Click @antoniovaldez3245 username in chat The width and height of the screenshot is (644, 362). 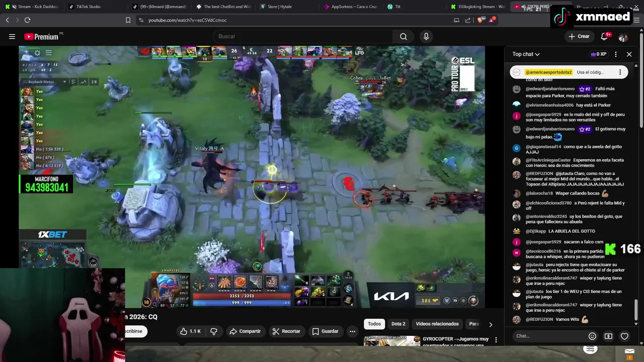pyautogui.click(x=546, y=217)
